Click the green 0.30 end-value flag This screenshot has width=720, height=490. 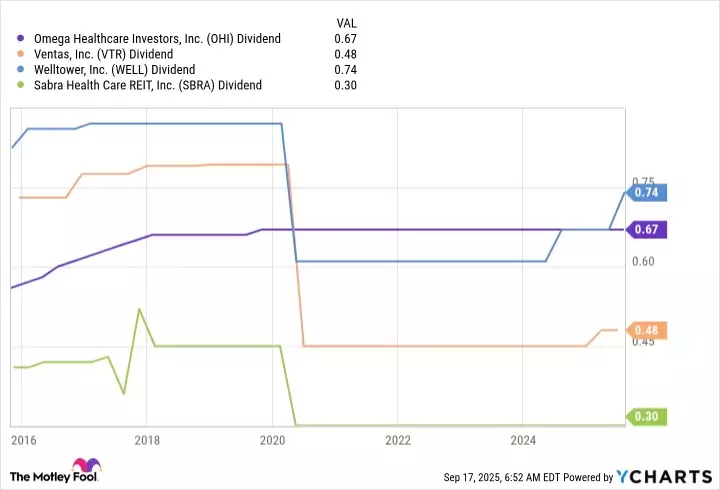[x=645, y=417]
